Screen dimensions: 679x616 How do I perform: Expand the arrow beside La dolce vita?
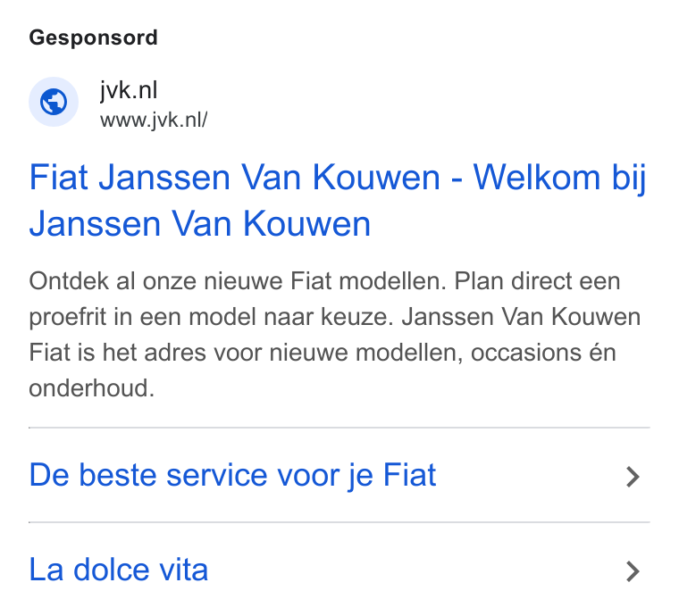pos(633,571)
